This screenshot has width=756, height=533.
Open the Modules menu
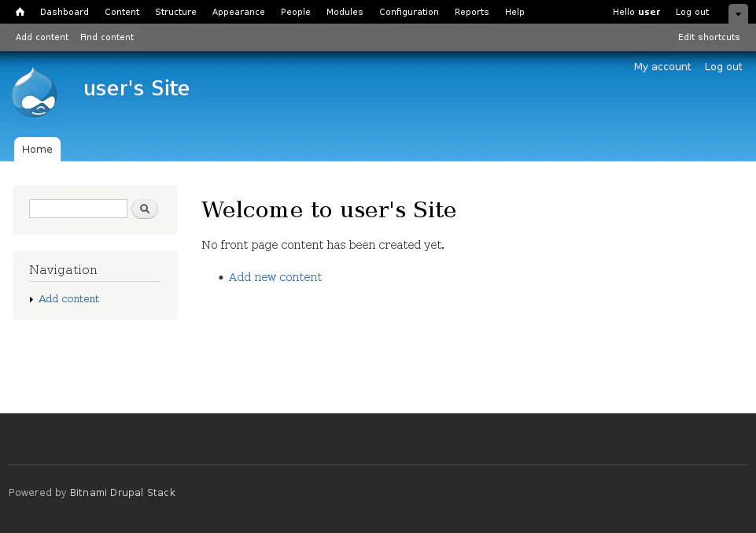(x=345, y=12)
